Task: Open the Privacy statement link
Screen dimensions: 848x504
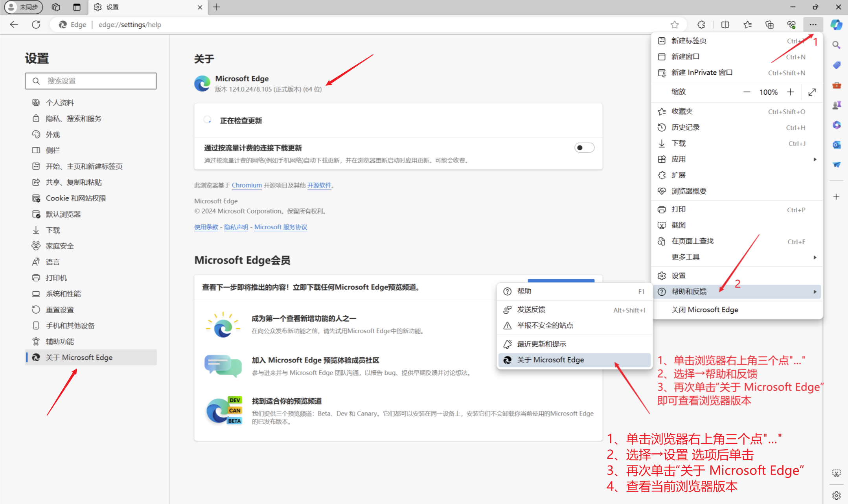Action: click(236, 227)
